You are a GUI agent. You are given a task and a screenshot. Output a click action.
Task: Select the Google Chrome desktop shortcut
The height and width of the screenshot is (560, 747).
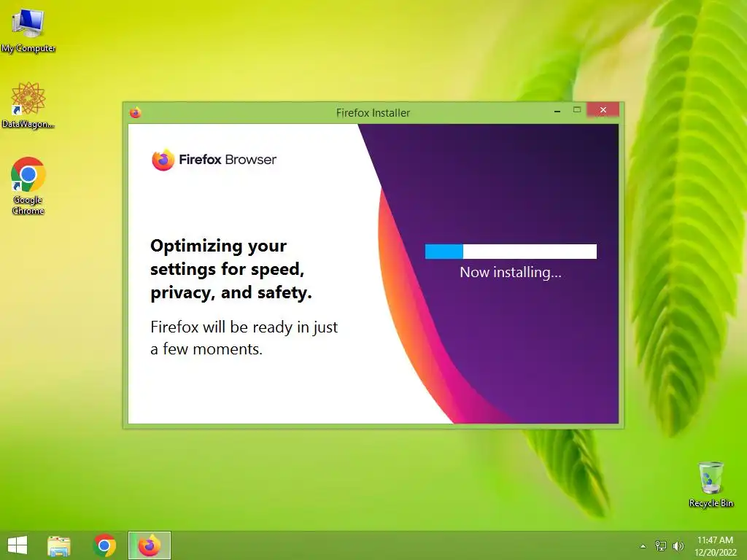[28, 186]
